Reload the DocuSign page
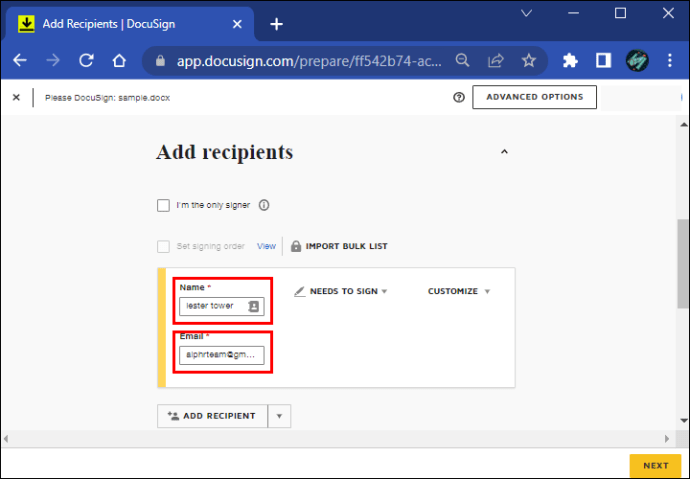Viewport: 690px width, 479px height. pyautogui.click(x=86, y=60)
